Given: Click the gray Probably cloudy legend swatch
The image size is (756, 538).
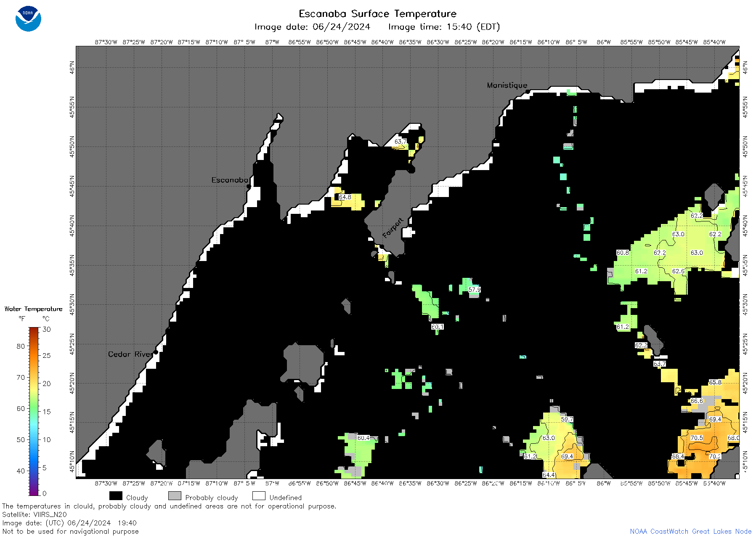Looking at the screenshot, I should point(175,496).
